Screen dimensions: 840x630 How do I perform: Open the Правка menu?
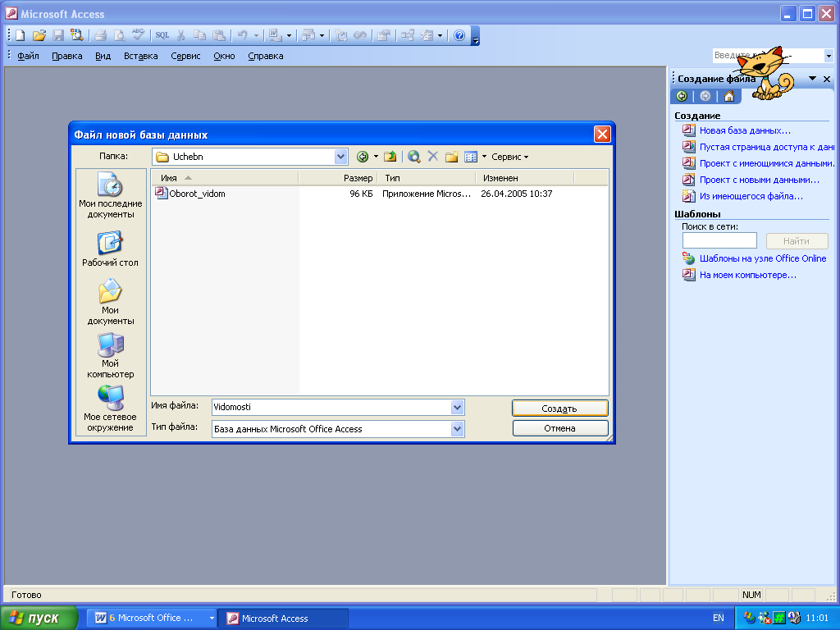pyautogui.click(x=67, y=56)
